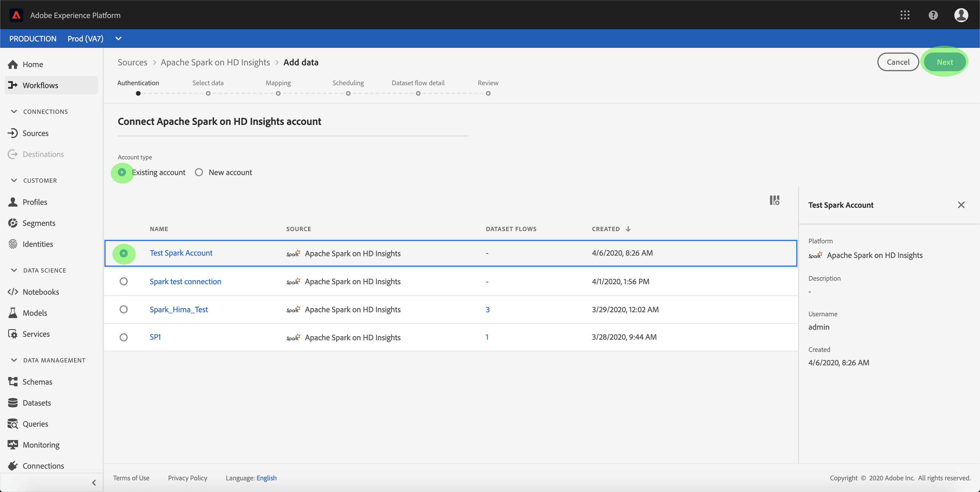Click the column settings icon above table
This screenshot has width=980, height=492.
tap(774, 200)
